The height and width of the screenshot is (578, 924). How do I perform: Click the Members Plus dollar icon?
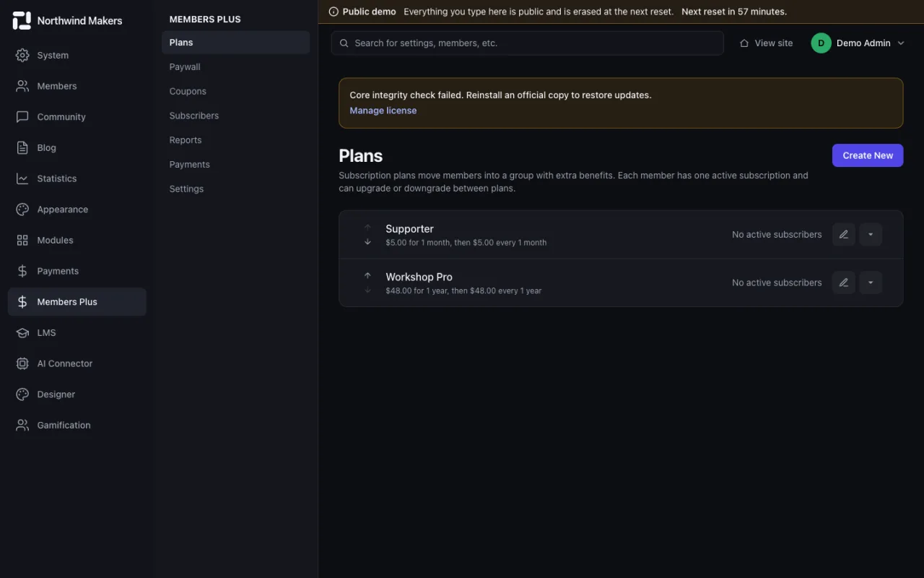[x=22, y=302]
